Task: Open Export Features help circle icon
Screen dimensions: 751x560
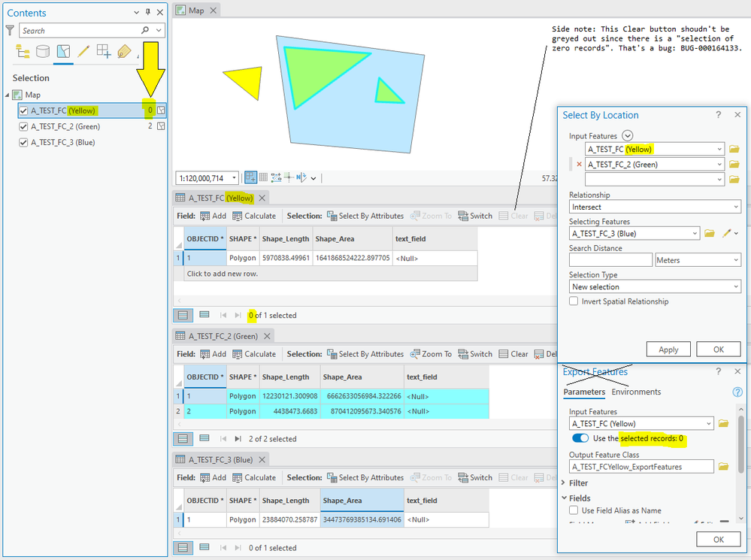Action: point(737,392)
